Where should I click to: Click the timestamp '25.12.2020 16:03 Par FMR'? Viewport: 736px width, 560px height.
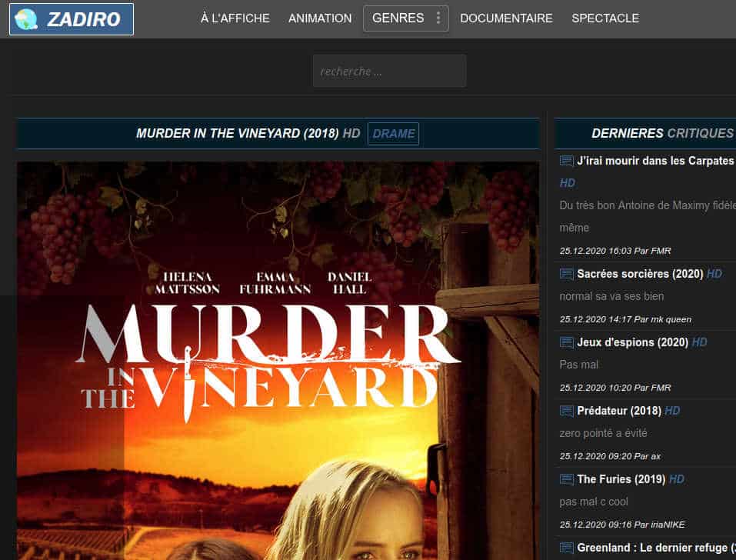point(615,251)
